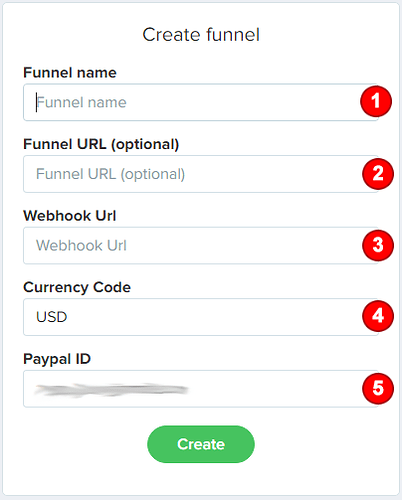Image resolution: width=402 pixels, height=500 pixels.
Task: Click into the Currency Code field
Action: click(x=201, y=317)
